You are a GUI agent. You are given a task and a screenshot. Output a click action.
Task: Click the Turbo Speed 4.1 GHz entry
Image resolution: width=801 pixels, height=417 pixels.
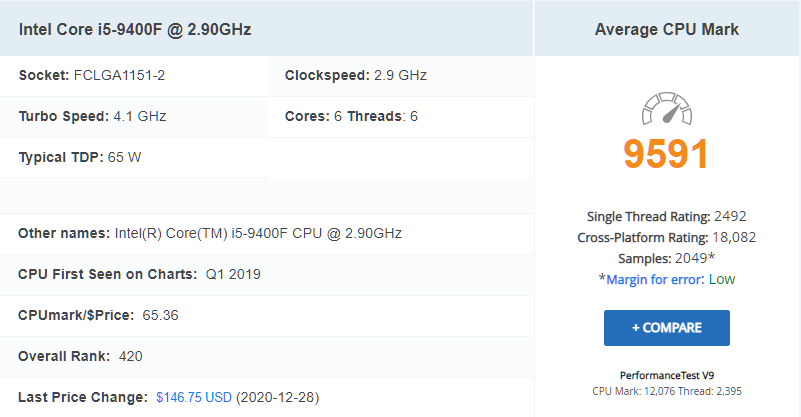[92, 116]
